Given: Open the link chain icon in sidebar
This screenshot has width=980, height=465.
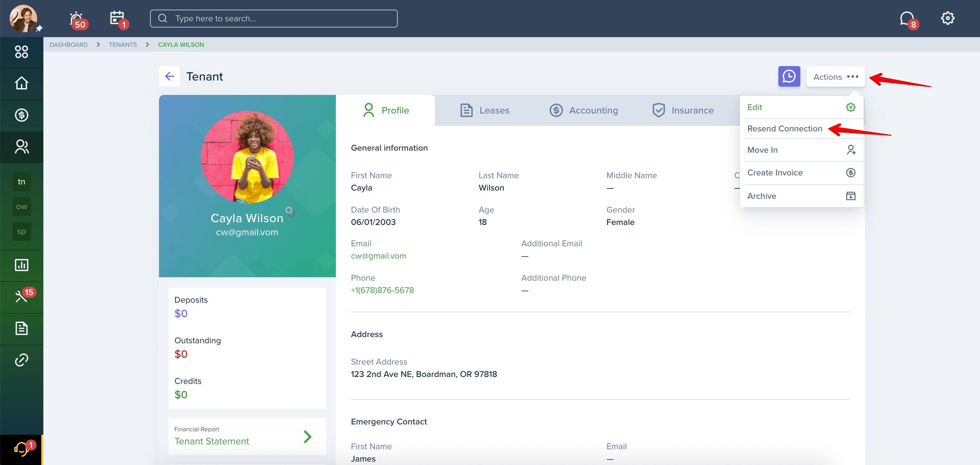Looking at the screenshot, I should 21,360.
